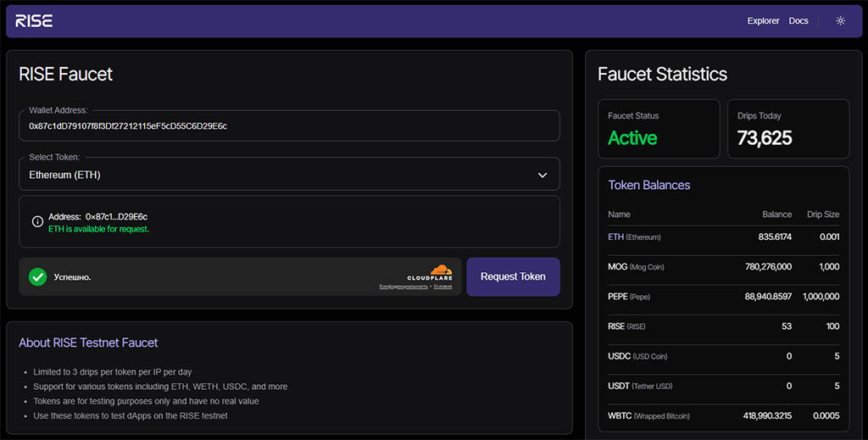Click the WBTC (Wrapped Bitcoin) row name

tap(648, 416)
